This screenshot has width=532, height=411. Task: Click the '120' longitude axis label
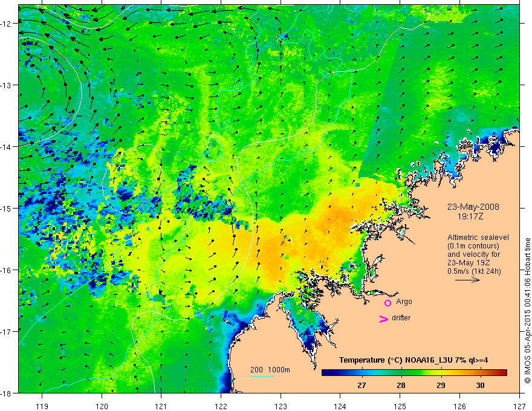102,406
